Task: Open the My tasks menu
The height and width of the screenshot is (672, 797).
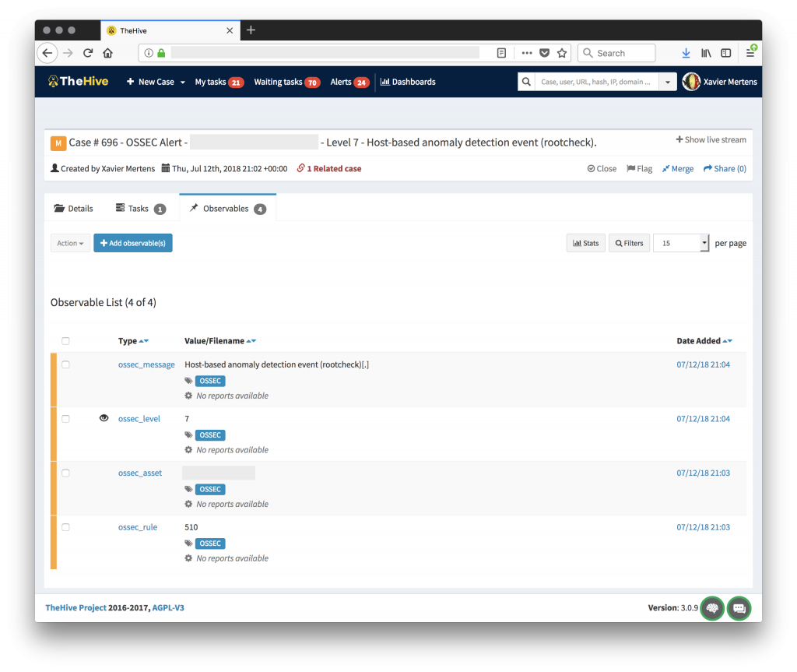Action: pyautogui.click(x=219, y=82)
